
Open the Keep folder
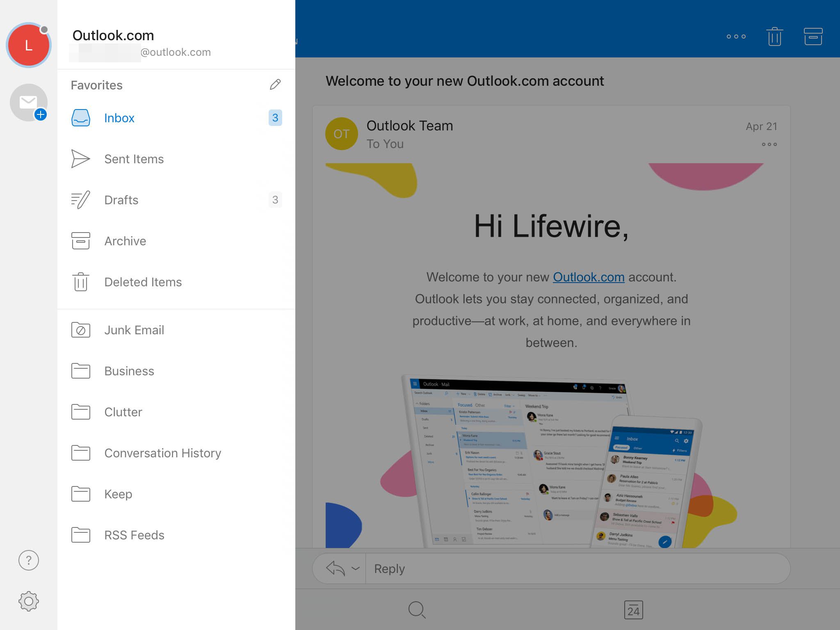click(x=176, y=494)
